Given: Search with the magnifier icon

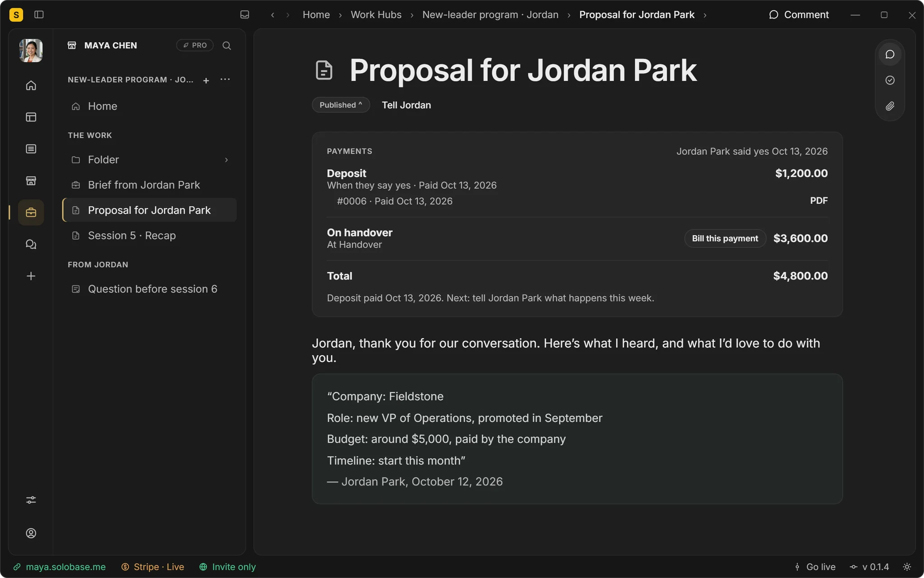Looking at the screenshot, I should [227, 46].
